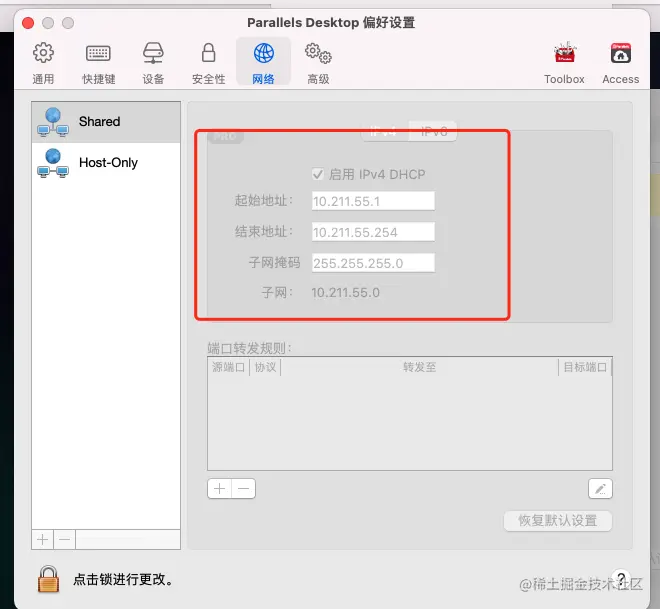
Task: Add a new network with plus button
Action: pyautogui.click(x=43, y=540)
